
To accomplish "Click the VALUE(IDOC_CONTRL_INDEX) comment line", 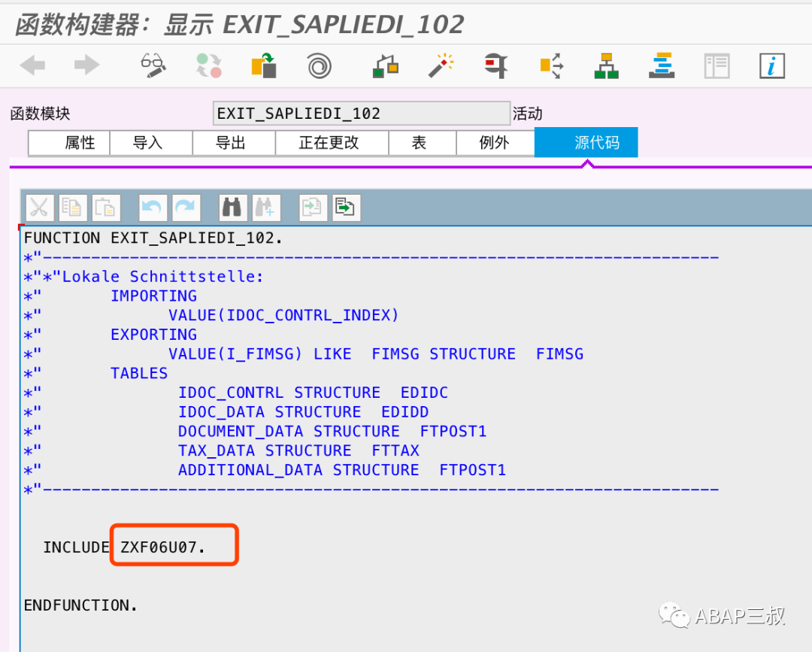I will 283,315.
